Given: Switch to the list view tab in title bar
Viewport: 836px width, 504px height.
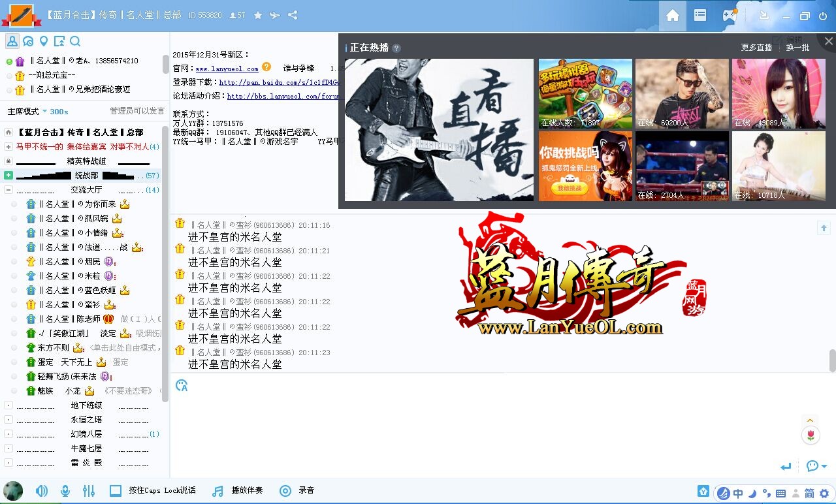Looking at the screenshot, I should click(700, 16).
